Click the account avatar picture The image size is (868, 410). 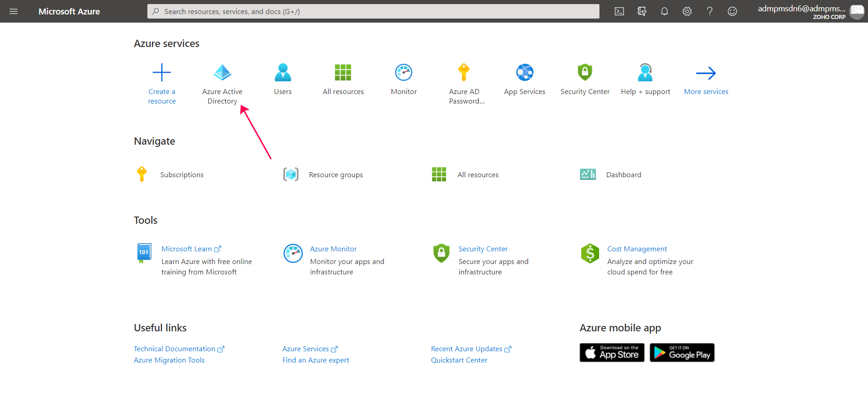(x=857, y=11)
